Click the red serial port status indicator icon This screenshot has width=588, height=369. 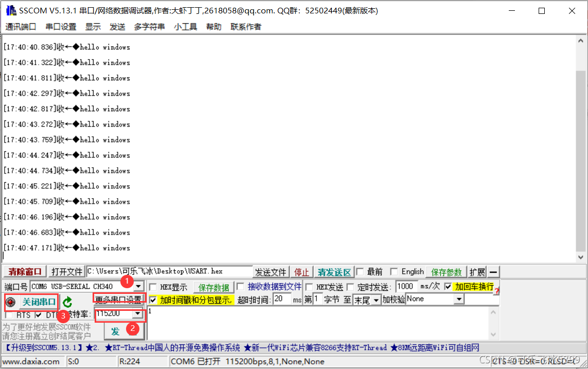tap(11, 302)
